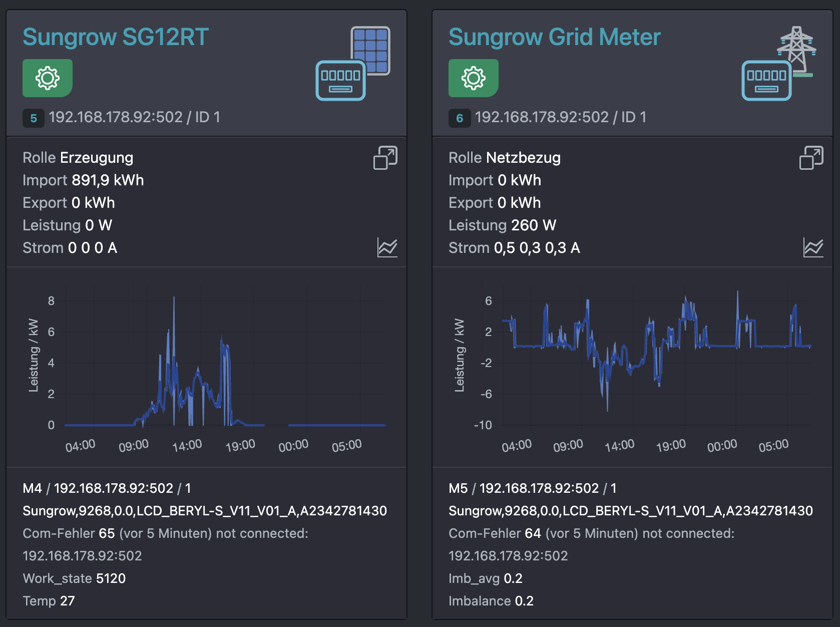Open settings gear for Sungrow SG12RT
840x627 pixels.
pyautogui.click(x=48, y=78)
